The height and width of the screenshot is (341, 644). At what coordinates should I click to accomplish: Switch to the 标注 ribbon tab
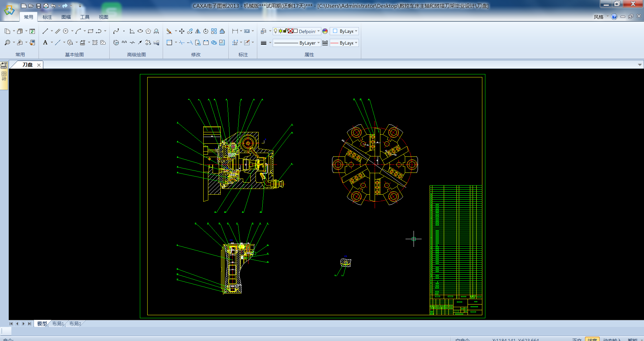pos(47,17)
